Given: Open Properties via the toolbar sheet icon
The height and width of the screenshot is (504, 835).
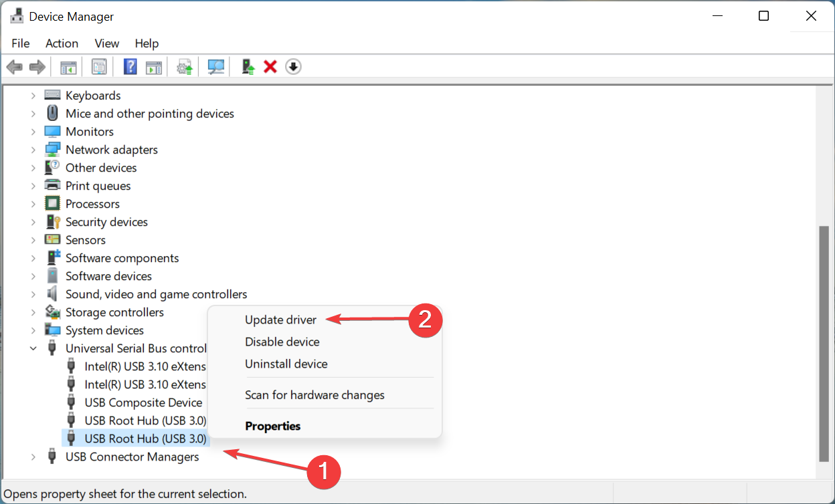Looking at the screenshot, I should pos(99,67).
